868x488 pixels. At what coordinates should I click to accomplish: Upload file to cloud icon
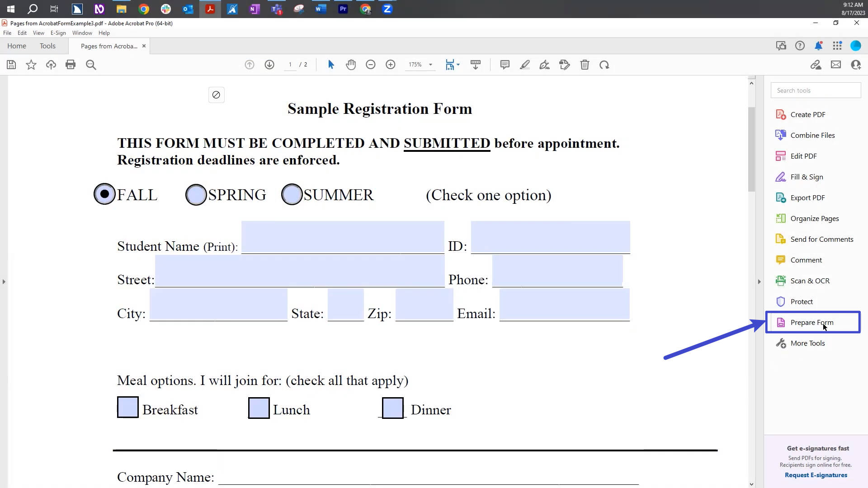tap(51, 65)
